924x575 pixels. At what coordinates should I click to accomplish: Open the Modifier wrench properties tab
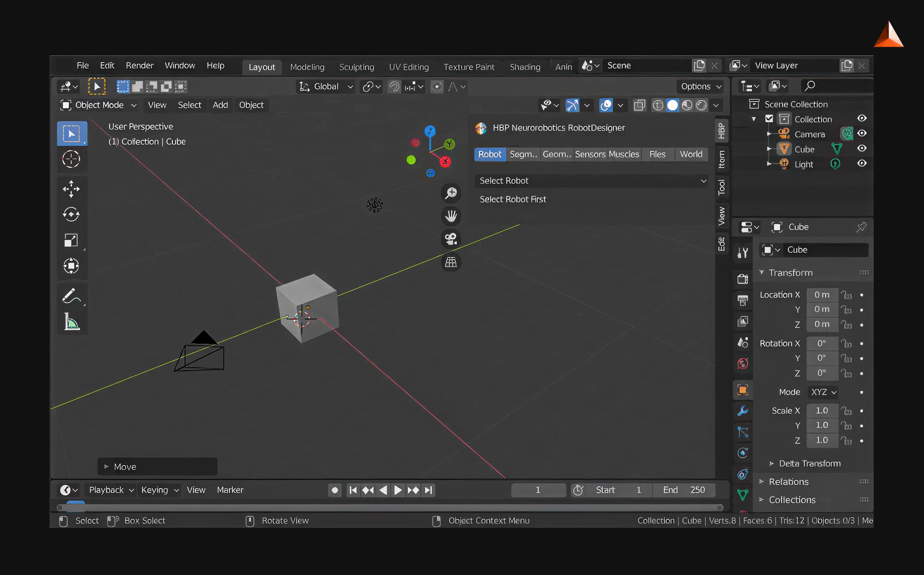click(x=742, y=411)
